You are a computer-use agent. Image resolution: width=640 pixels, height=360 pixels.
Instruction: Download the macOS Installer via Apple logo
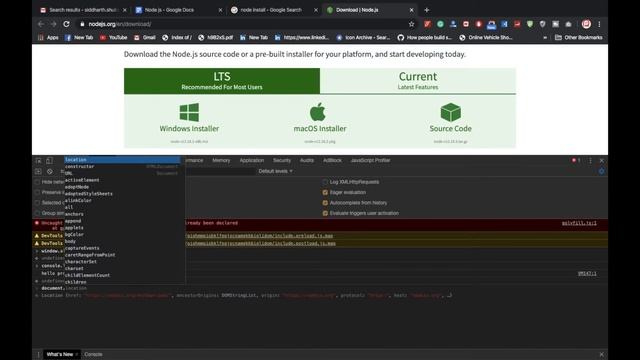[318, 112]
